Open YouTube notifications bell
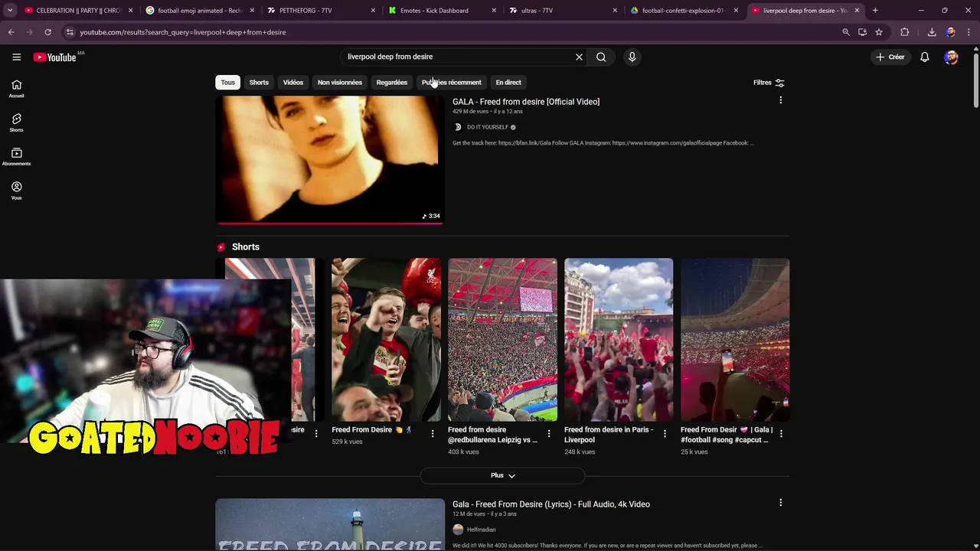This screenshot has height=551, width=980. pos(924,57)
